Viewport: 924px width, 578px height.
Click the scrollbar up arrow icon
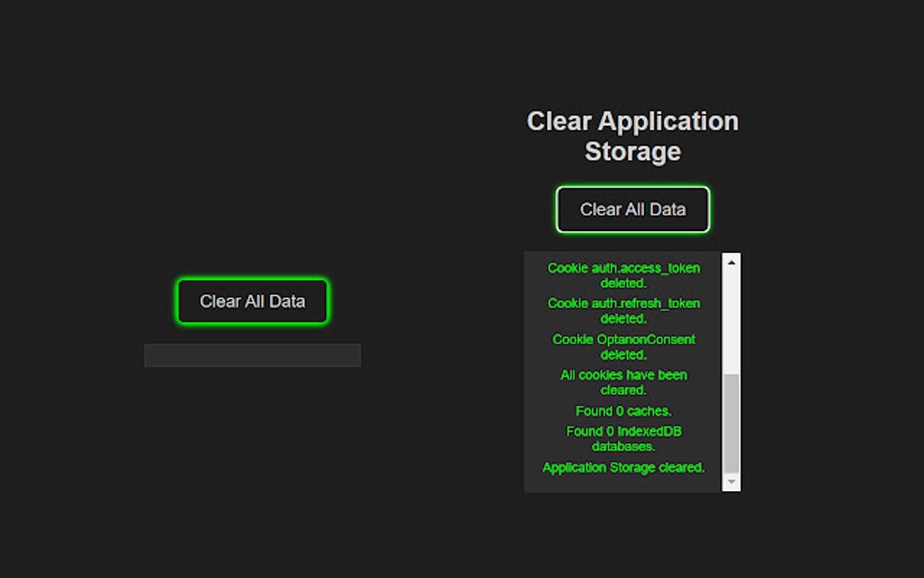click(730, 262)
